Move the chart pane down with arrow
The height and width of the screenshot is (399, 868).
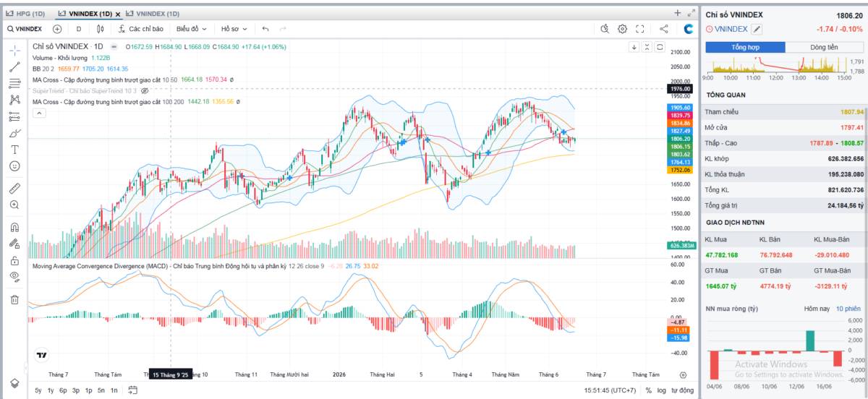pos(634,47)
